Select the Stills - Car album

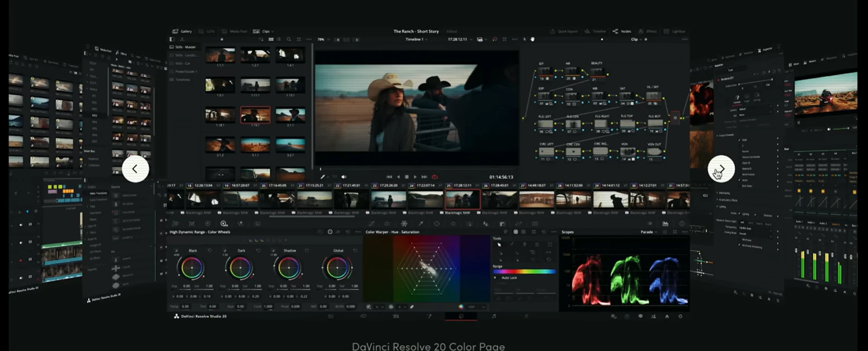tap(183, 63)
